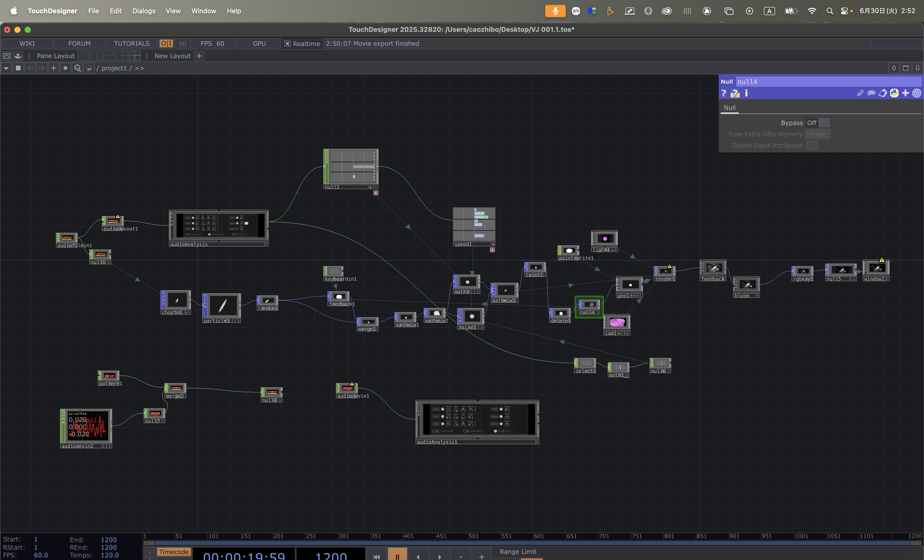Select the four-pane grid layout
924x560 pixels.
click(135, 56)
